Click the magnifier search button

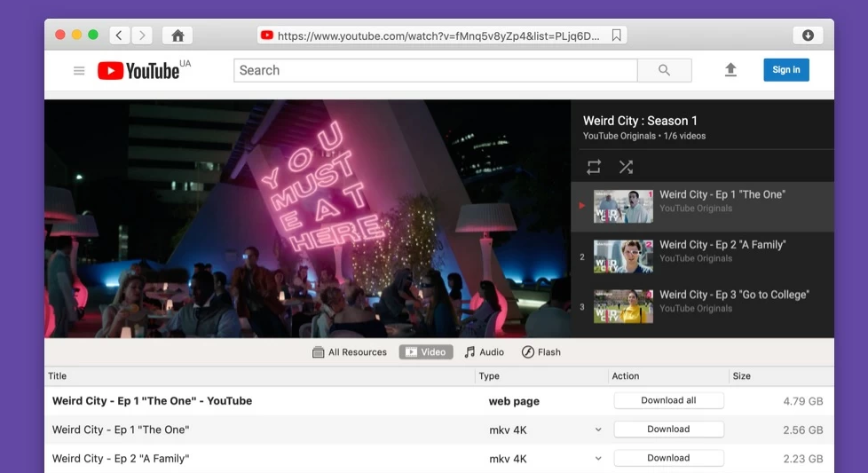(664, 70)
